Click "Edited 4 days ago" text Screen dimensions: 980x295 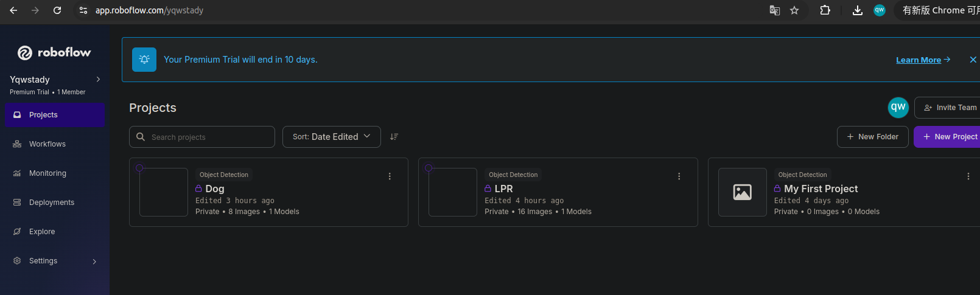tap(811, 201)
